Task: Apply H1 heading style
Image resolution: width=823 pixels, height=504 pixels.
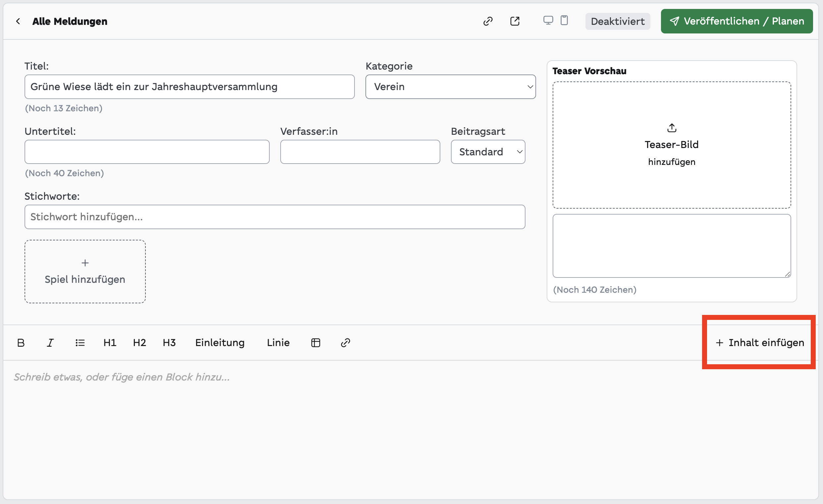Action: (x=110, y=343)
